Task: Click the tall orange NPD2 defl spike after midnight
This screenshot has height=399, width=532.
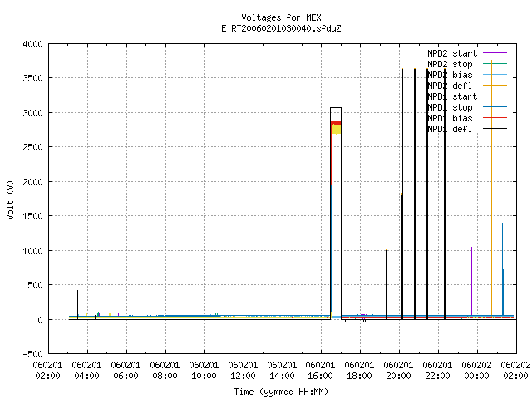Action: [x=491, y=189]
